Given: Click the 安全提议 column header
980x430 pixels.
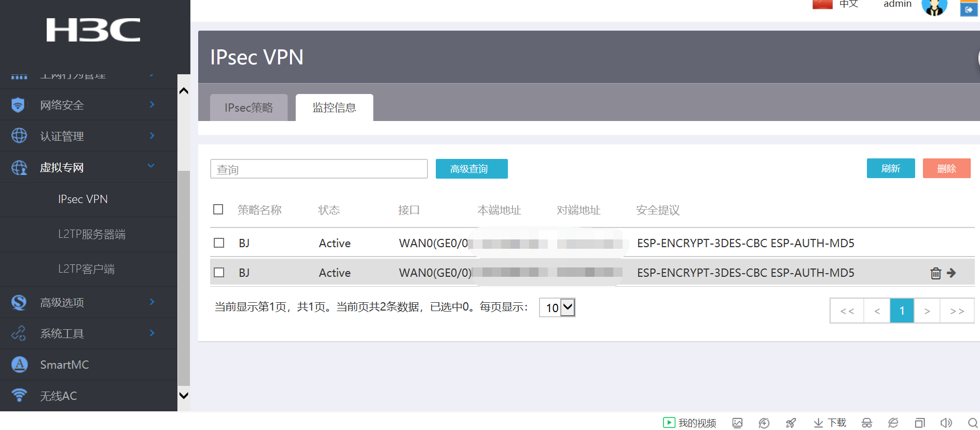Looking at the screenshot, I should [658, 210].
